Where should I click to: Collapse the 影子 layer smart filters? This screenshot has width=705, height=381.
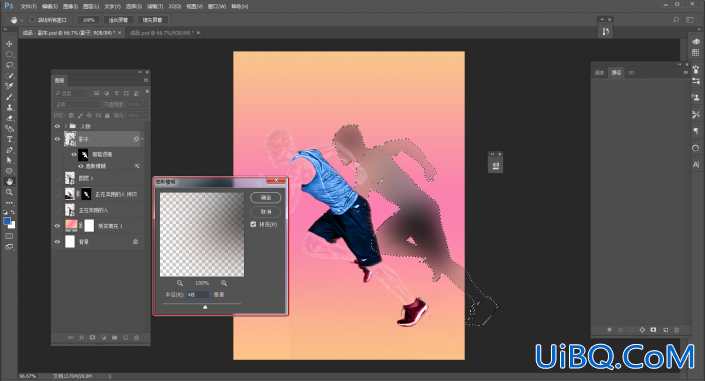click(x=143, y=139)
